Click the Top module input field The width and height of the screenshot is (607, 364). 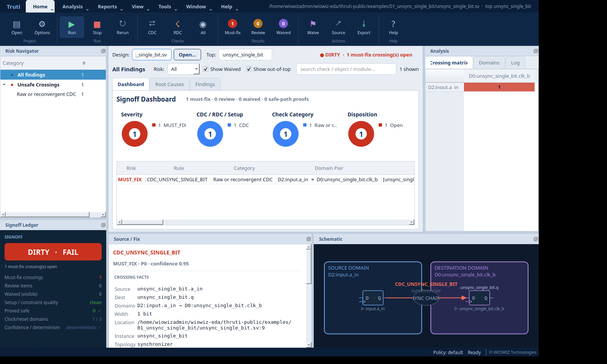(x=245, y=55)
